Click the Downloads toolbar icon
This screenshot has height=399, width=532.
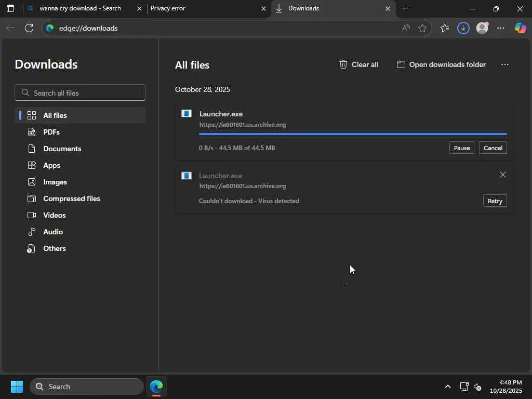(463, 28)
